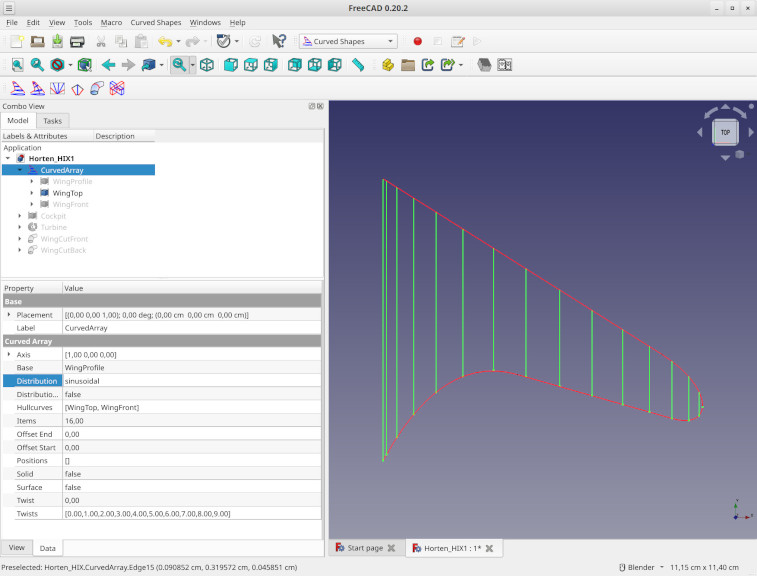Image resolution: width=757 pixels, height=576 pixels.
Task: Click the Items value 16,00 field
Action: [192, 421]
